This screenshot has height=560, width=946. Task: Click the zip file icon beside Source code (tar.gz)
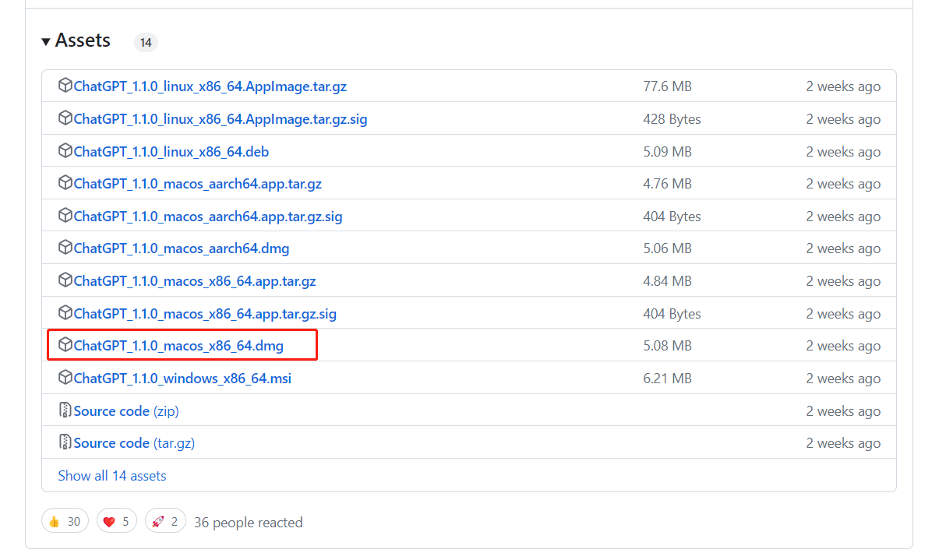click(65, 442)
